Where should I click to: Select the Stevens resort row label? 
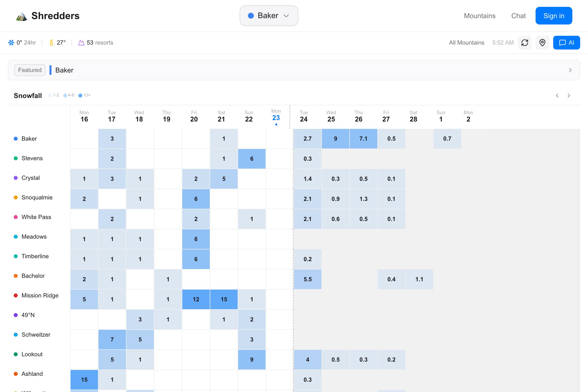pos(32,158)
